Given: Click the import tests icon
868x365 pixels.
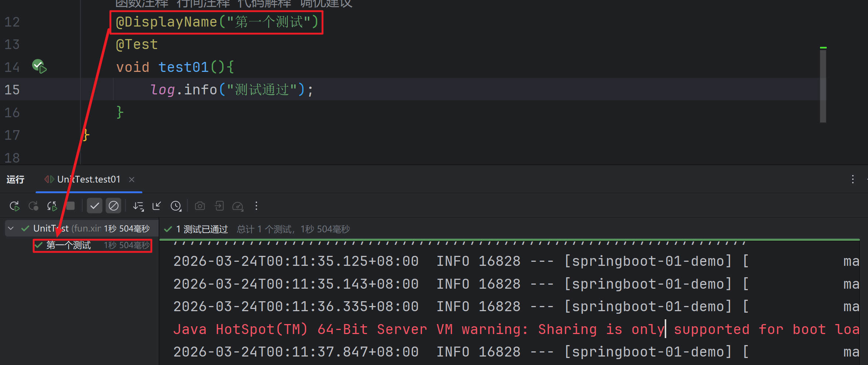Looking at the screenshot, I should (x=219, y=206).
